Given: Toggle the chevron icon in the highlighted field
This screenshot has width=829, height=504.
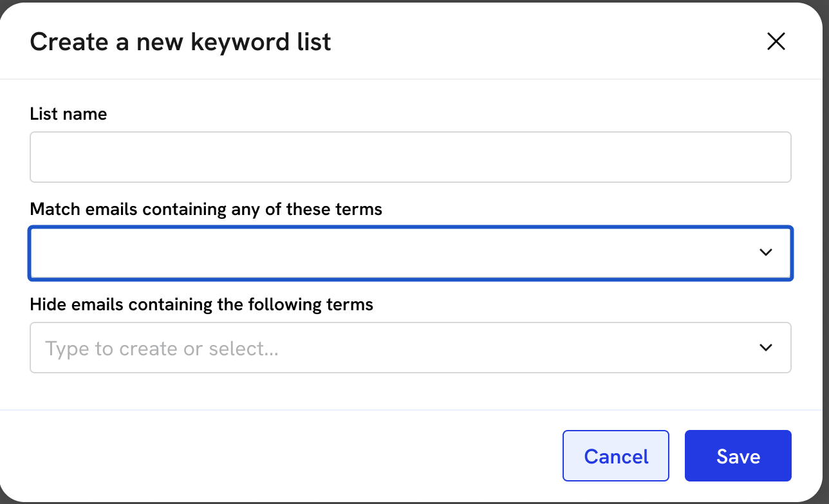Looking at the screenshot, I should pos(765,252).
